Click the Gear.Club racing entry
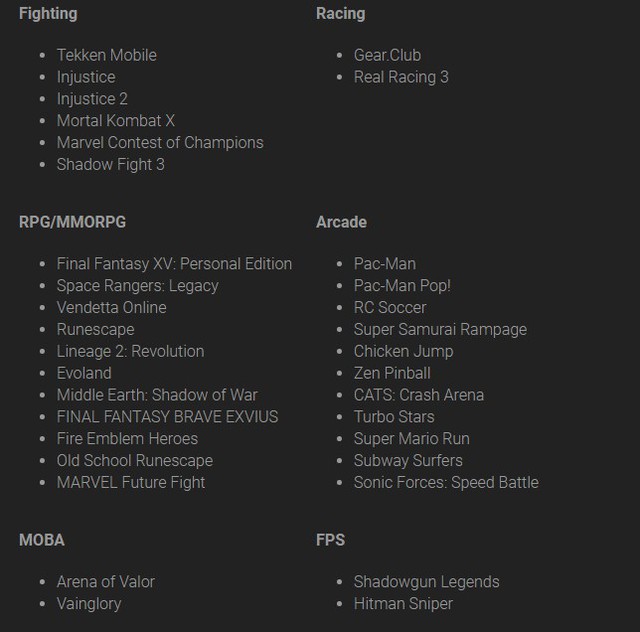Viewport: 640px width, 632px height. [x=387, y=55]
